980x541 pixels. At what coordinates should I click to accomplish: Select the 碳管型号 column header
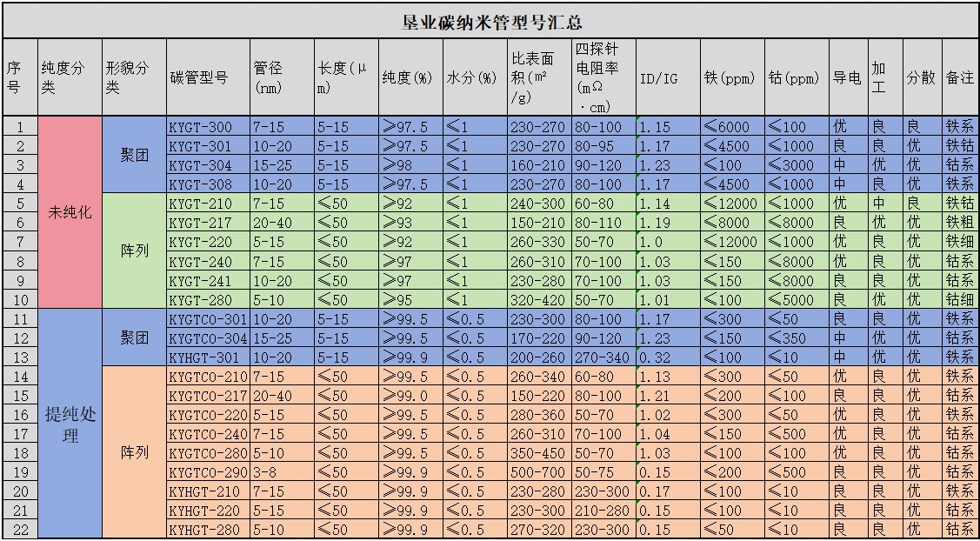[208, 77]
